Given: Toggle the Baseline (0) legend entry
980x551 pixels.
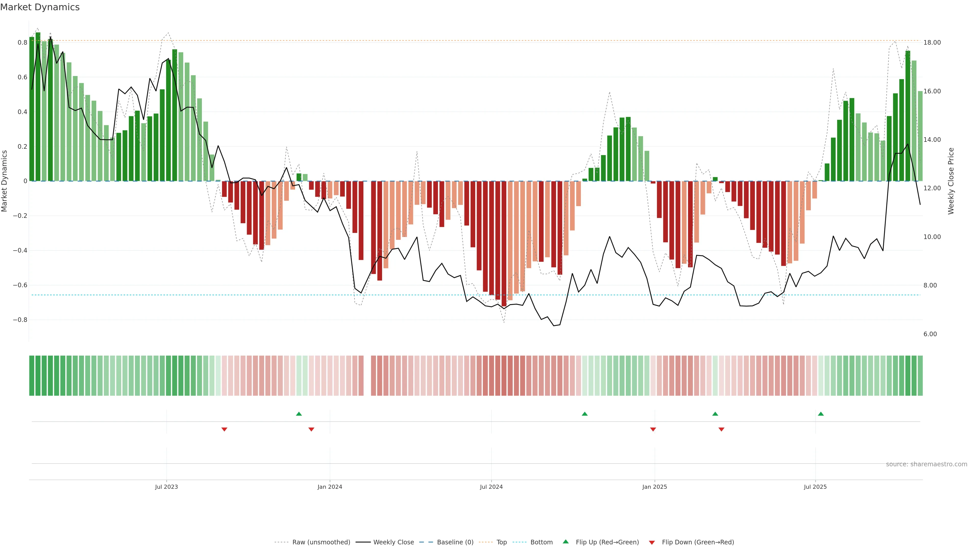Looking at the screenshot, I should [x=455, y=542].
